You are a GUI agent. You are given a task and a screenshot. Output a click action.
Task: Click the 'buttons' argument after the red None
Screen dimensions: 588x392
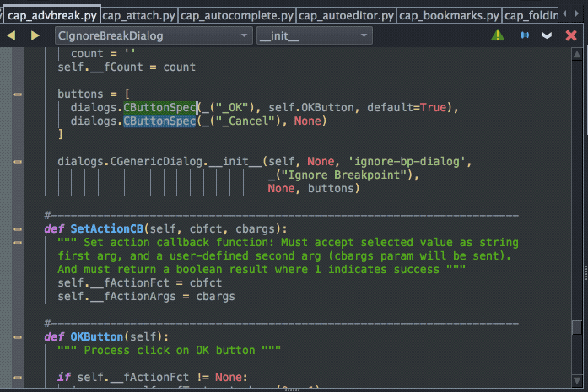pos(331,189)
